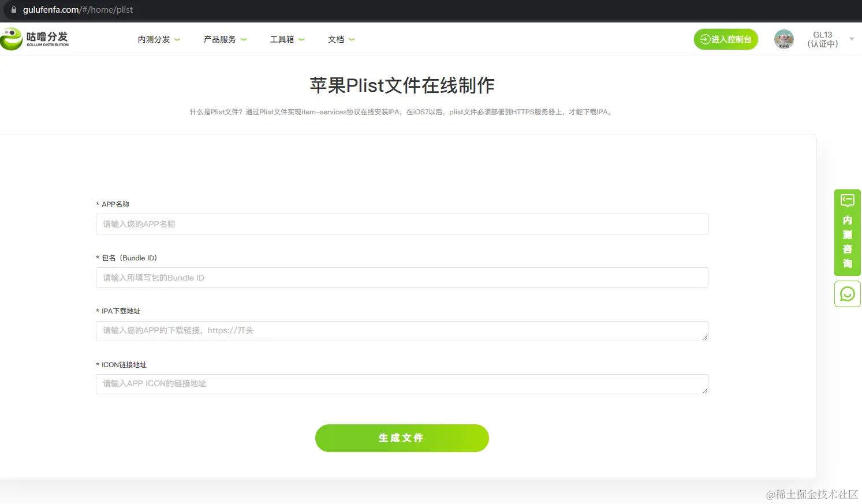Expand the GL13 account menu arrow

coord(852,39)
